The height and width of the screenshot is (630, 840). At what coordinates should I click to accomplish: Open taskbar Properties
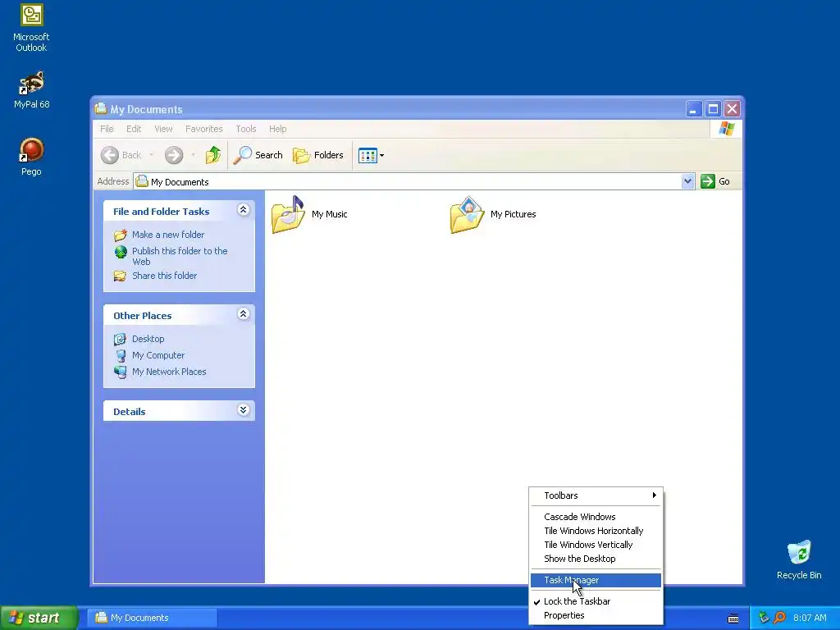[596, 615]
